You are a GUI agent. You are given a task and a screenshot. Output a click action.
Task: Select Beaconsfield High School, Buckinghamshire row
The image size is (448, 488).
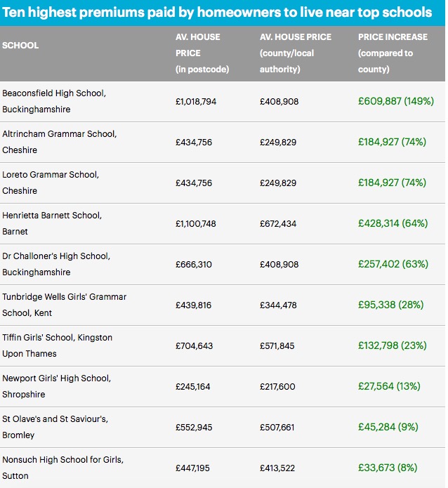(x=223, y=101)
